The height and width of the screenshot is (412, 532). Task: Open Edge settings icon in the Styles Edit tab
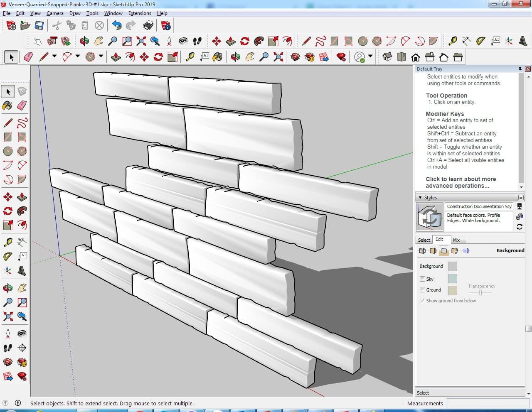click(422, 250)
